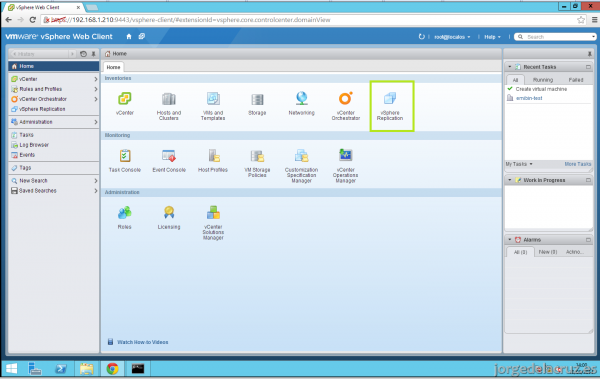
Task: Open Host Profiles
Action: click(213, 156)
